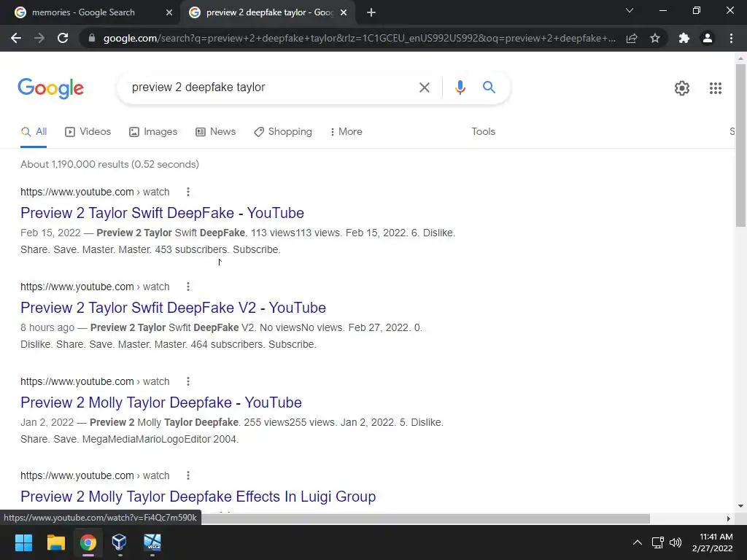Viewport: 747px width, 560px height.
Task: Go back using the browser back arrow
Action: 16,38
